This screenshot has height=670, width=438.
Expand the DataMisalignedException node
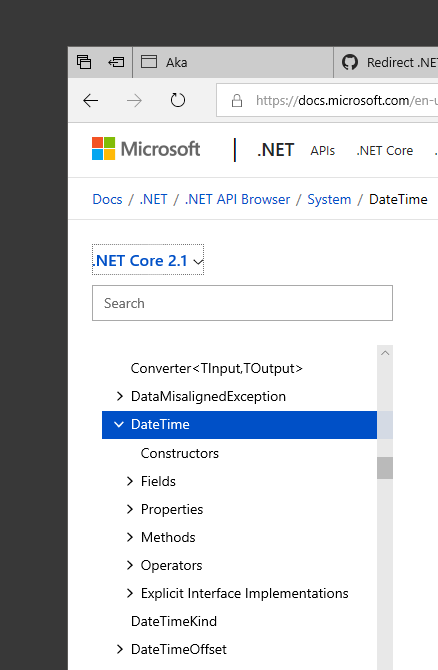(120, 396)
